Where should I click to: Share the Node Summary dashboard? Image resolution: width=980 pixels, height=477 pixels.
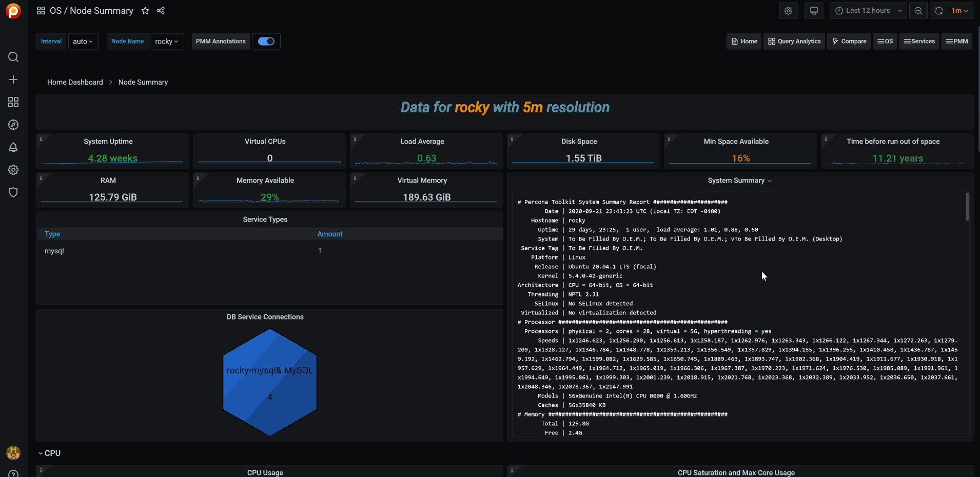(x=161, y=10)
